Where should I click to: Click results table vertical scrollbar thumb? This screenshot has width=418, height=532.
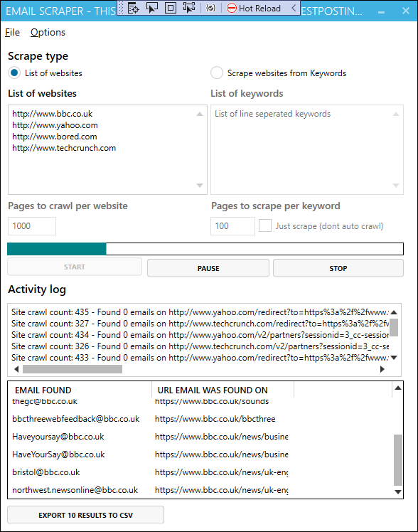pos(398,460)
